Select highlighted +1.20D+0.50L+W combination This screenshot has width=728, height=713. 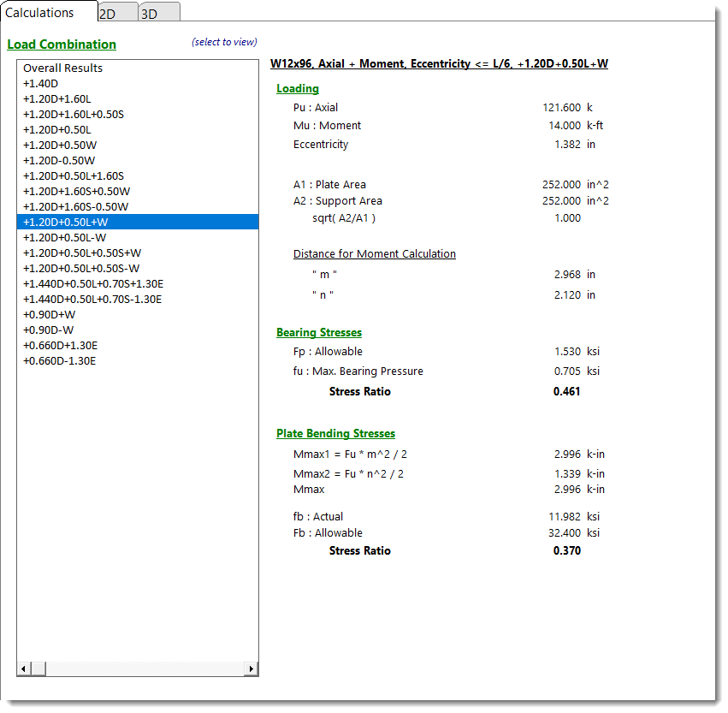pos(65,223)
